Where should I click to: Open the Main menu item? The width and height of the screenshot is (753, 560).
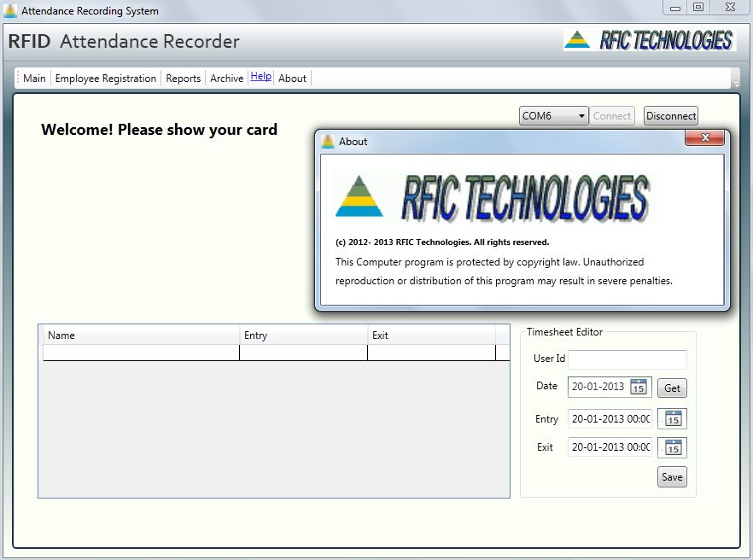[34, 79]
